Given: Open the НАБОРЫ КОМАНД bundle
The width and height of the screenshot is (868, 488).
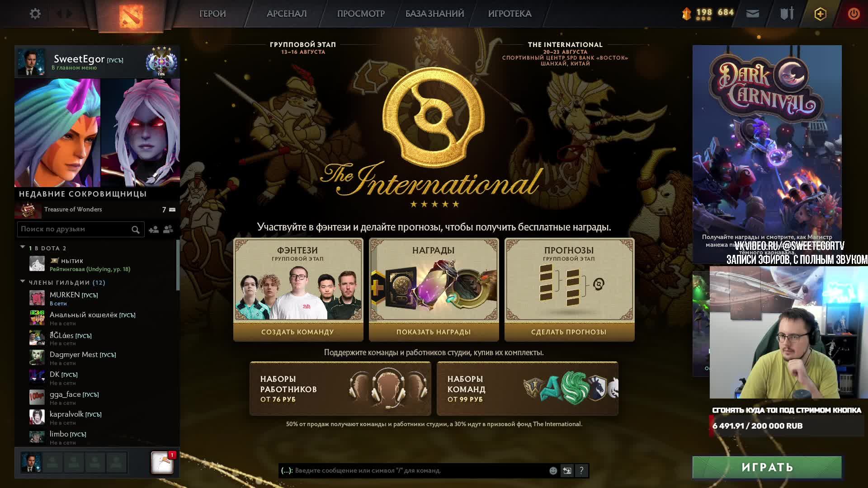Looking at the screenshot, I should (527, 389).
